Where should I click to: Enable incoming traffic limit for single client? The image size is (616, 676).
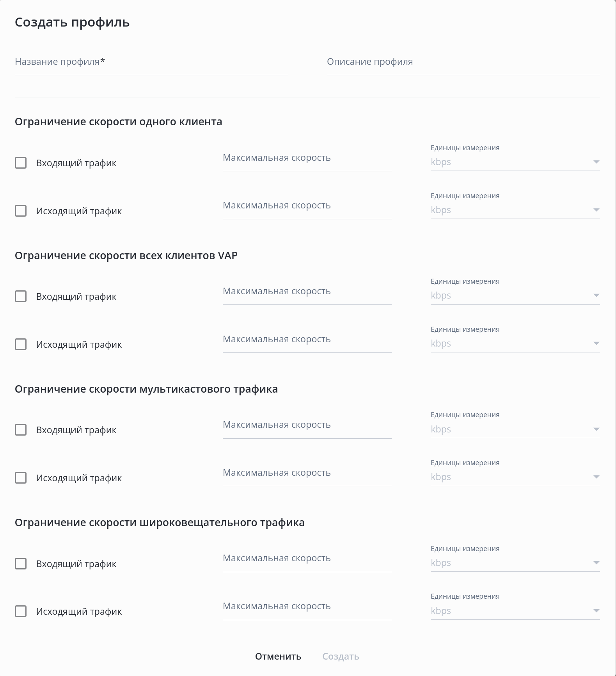click(21, 163)
